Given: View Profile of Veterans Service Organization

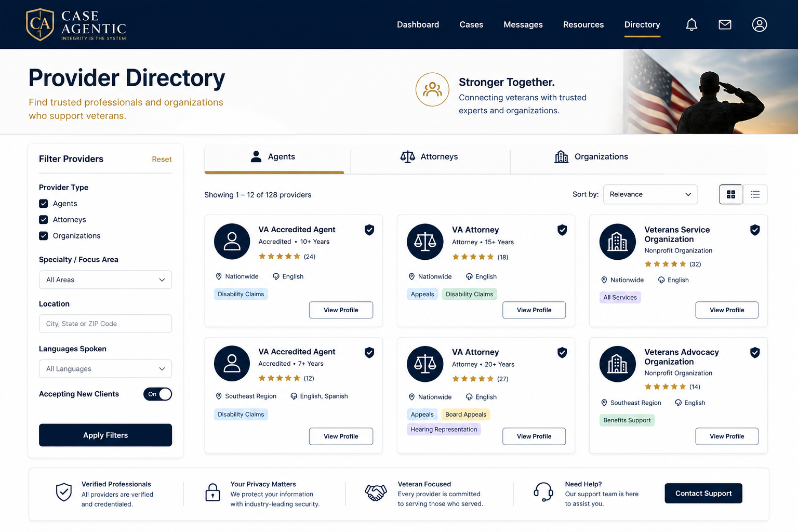Looking at the screenshot, I should pos(727,310).
